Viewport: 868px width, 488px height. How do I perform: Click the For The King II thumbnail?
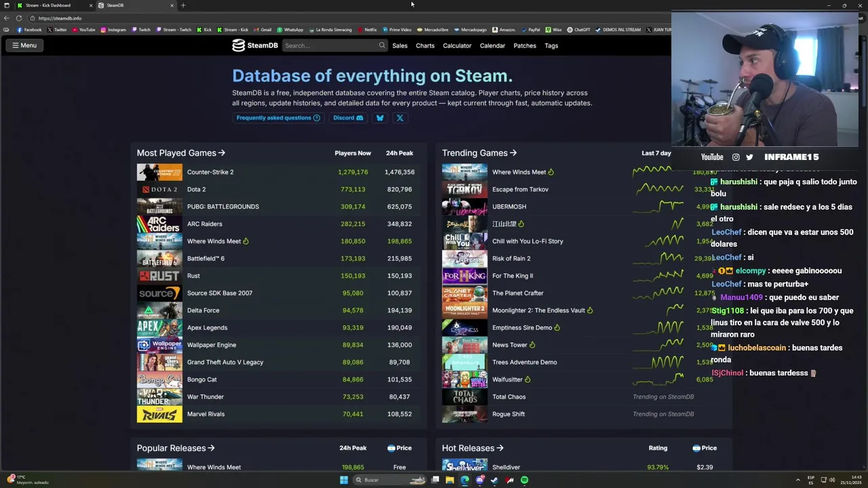pos(465,276)
